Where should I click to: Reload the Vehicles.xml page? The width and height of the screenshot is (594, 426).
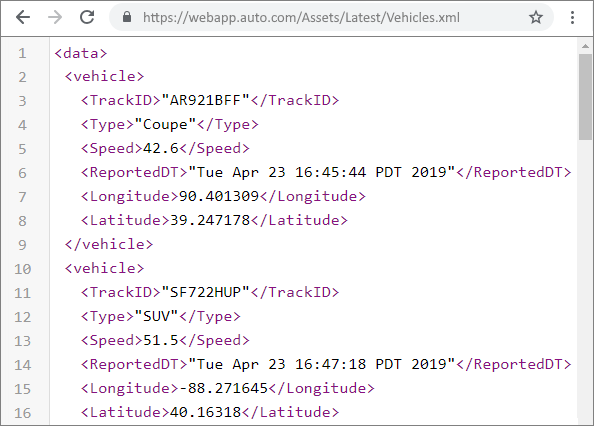coord(87,17)
